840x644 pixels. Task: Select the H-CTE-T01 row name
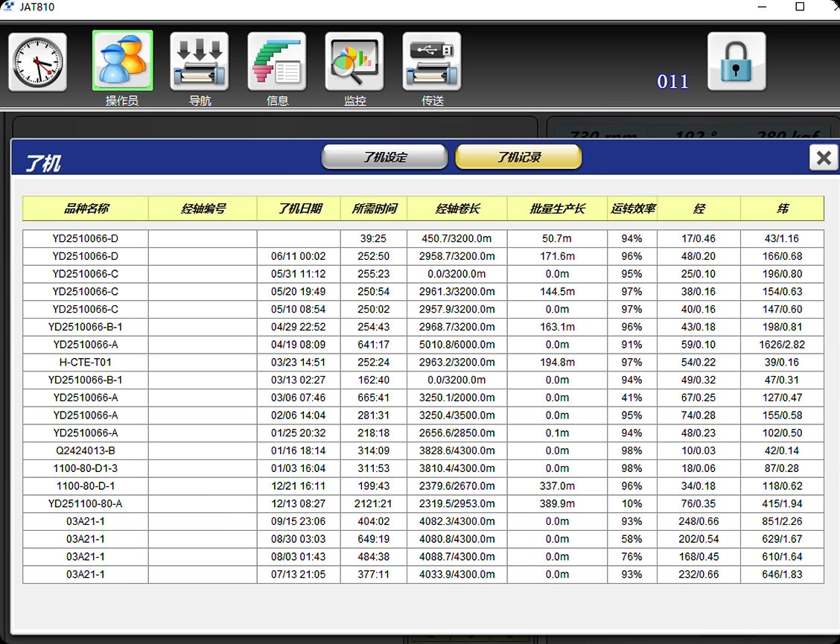click(86, 362)
